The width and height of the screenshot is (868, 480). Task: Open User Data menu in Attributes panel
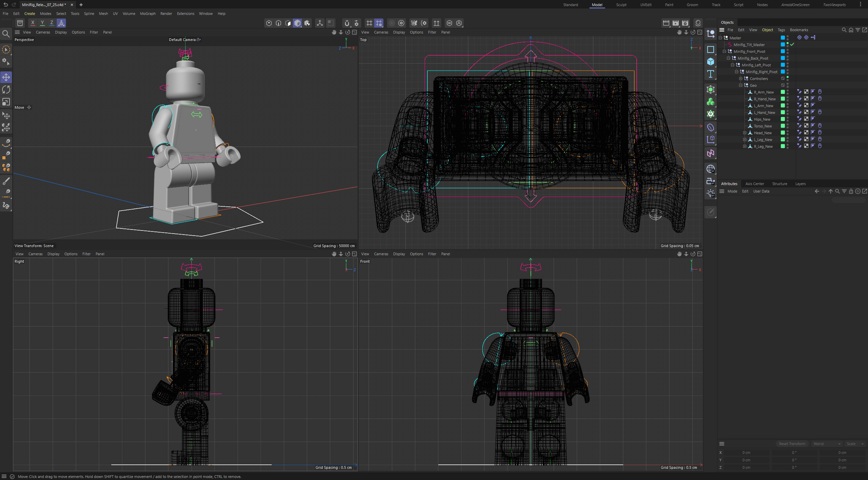pos(761,191)
